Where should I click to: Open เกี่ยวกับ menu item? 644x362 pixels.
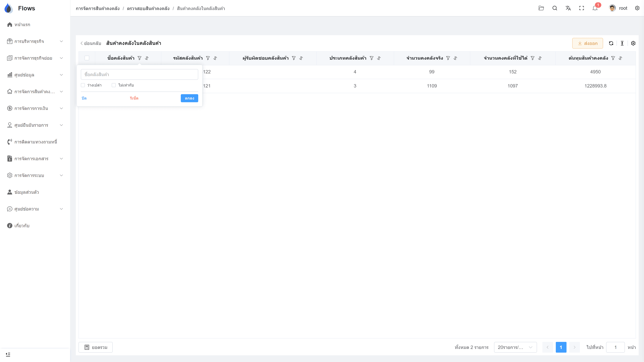(x=35, y=226)
